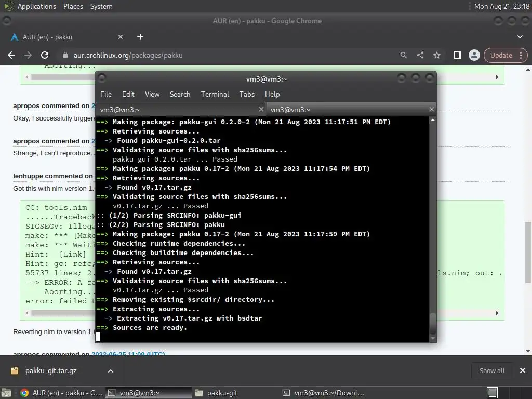532x399 pixels.
Task: Open terminal Tabs menu
Action: tap(247, 95)
